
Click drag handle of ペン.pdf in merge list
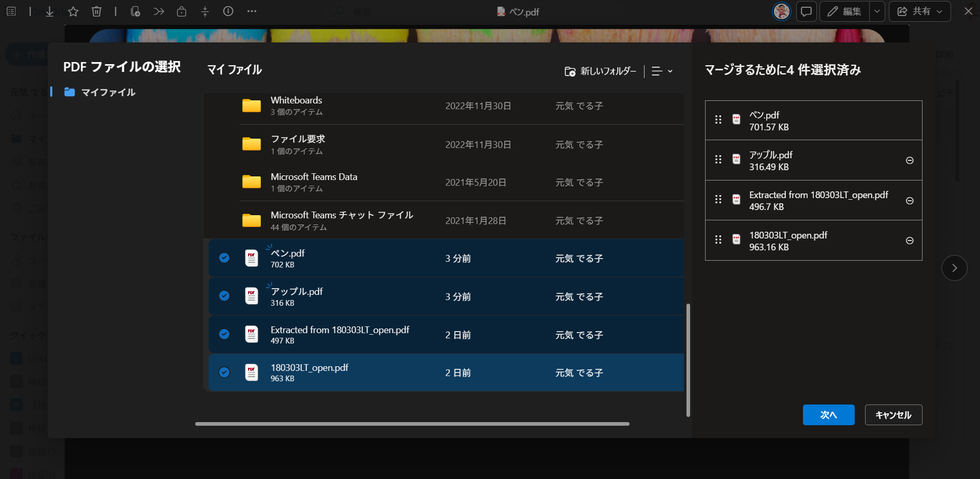[718, 120]
